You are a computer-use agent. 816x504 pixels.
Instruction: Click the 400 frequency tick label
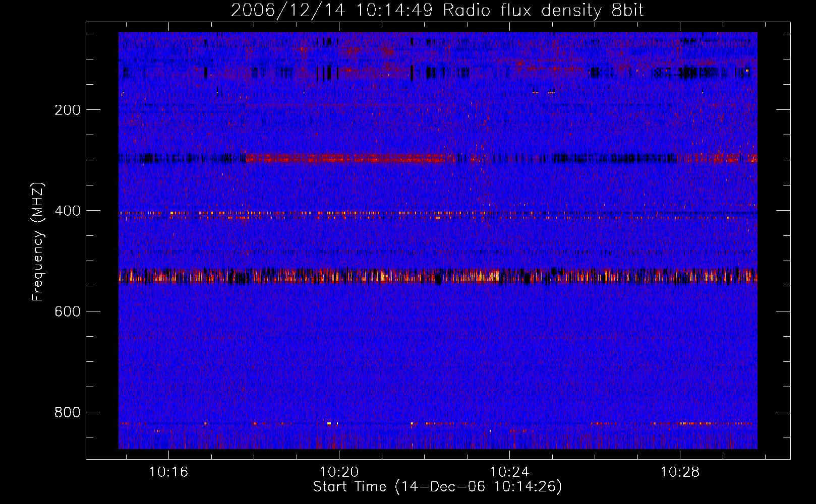(x=67, y=211)
